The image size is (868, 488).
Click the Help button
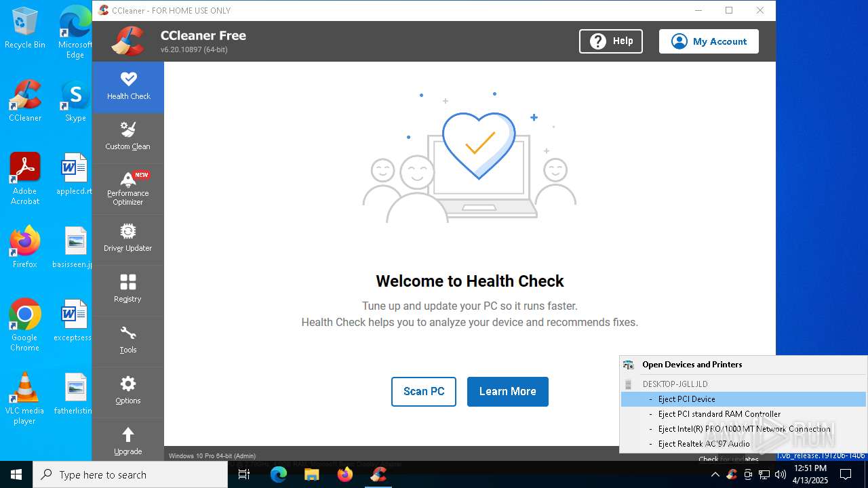tap(611, 41)
